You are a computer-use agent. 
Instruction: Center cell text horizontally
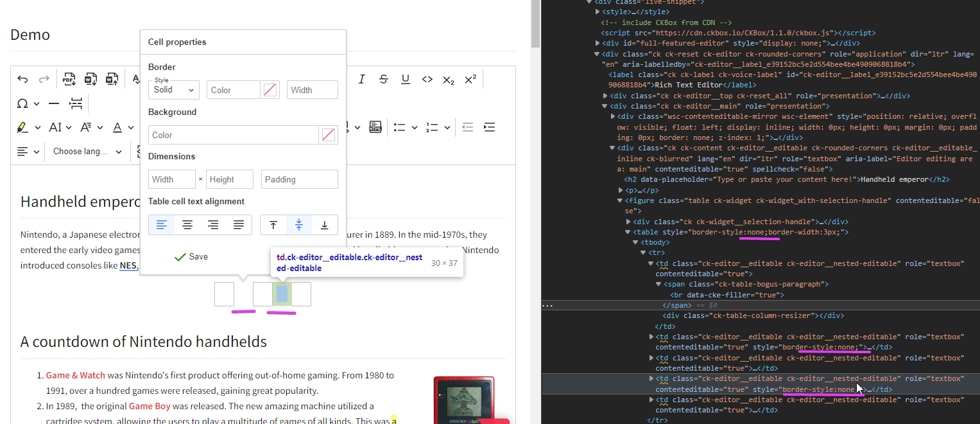[187, 225]
